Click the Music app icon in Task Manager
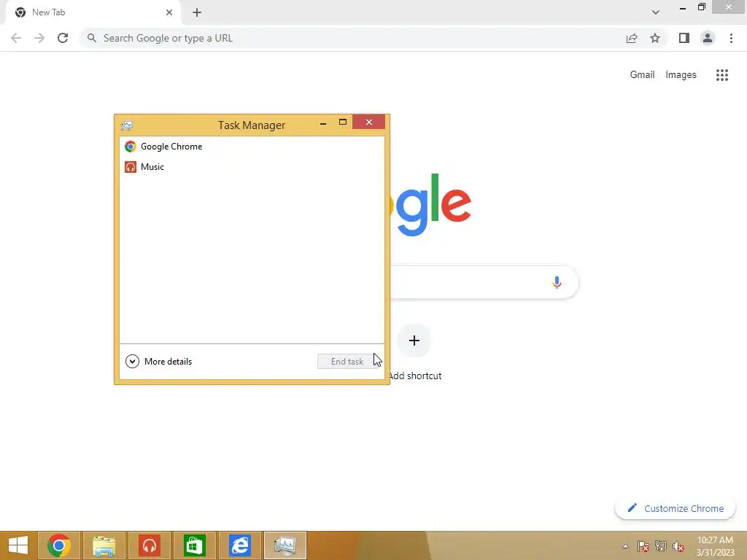747x560 pixels. click(x=130, y=167)
